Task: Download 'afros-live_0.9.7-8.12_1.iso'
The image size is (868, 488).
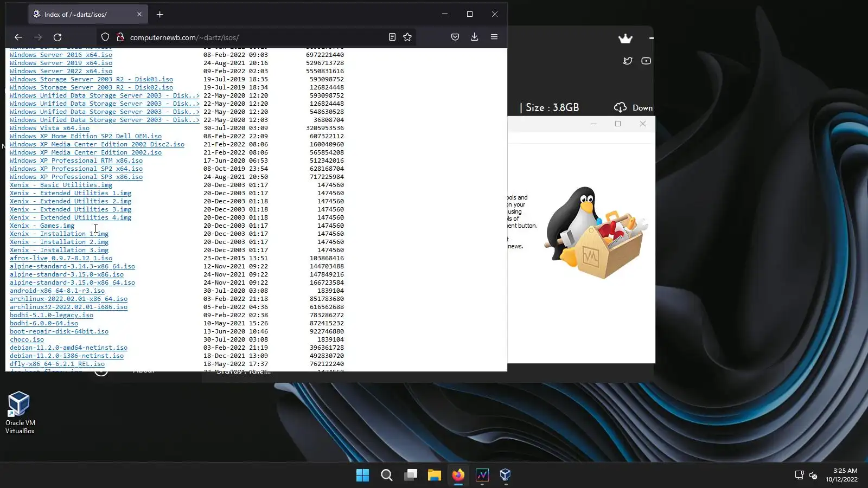Action: click(61, 258)
